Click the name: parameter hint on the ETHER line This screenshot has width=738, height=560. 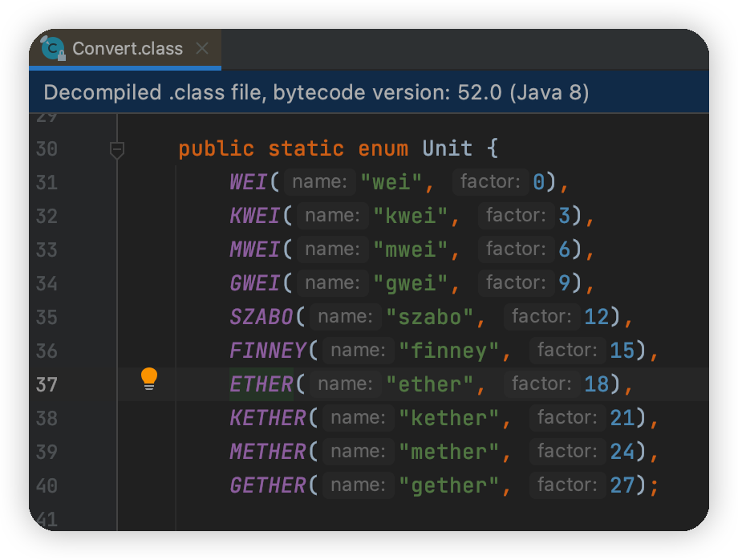(x=346, y=384)
